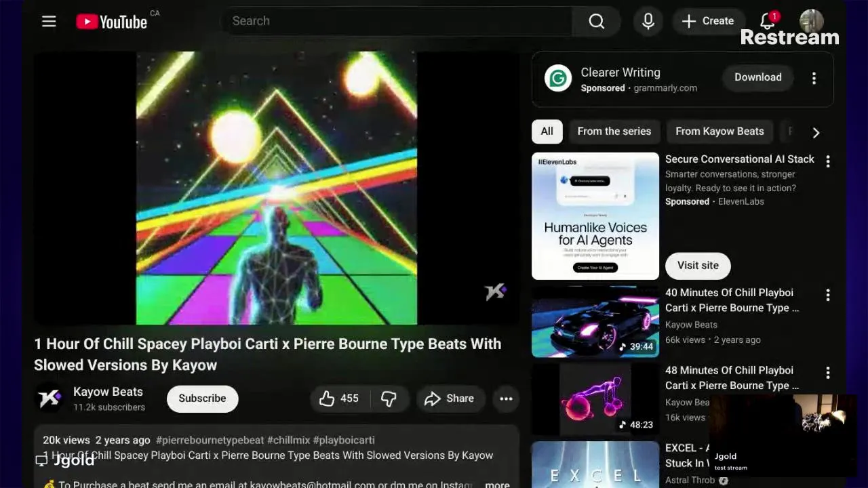Viewport: 868px width, 488px height.
Task: Open Secure Conversational AI Stack title
Action: 740,159
